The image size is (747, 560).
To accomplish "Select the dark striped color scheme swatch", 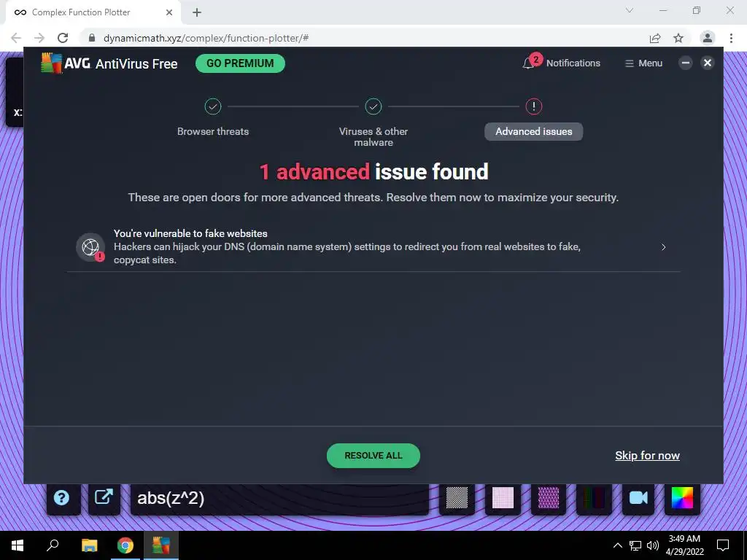I will [x=594, y=498].
